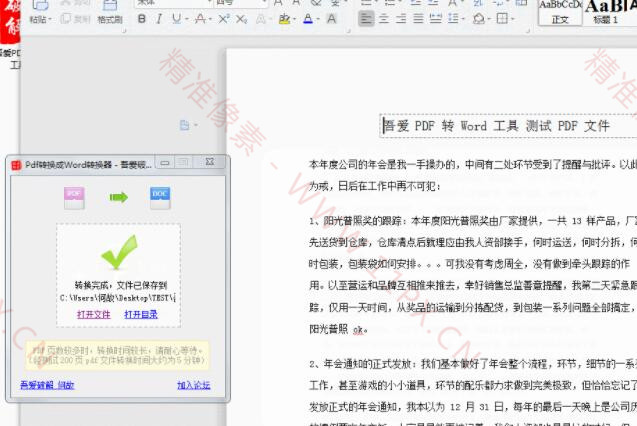Click the DOC file icon in converter

(160, 198)
